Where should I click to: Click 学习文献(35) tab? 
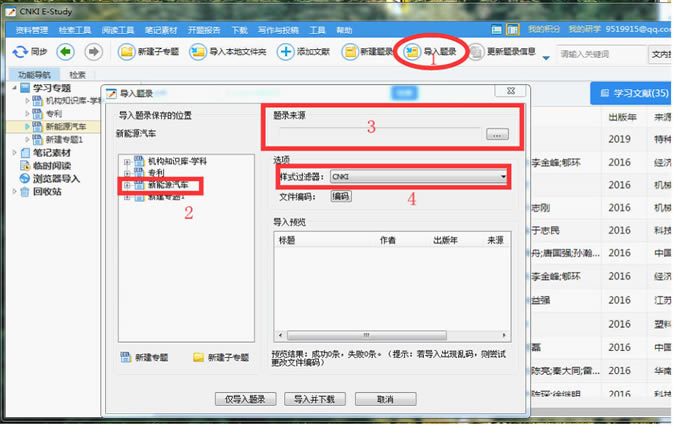click(631, 93)
